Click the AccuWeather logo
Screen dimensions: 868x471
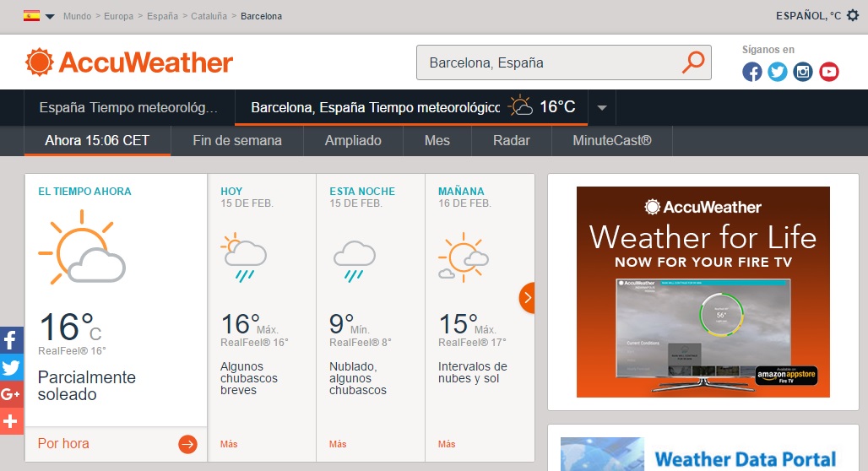click(x=129, y=62)
